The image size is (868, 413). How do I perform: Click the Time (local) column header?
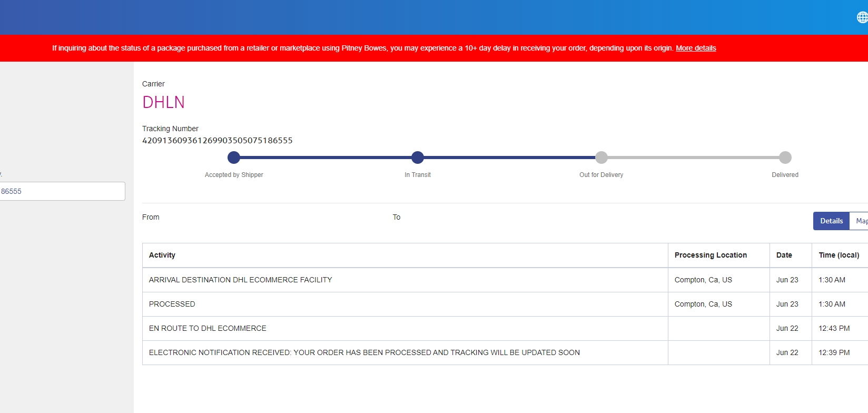839,255
